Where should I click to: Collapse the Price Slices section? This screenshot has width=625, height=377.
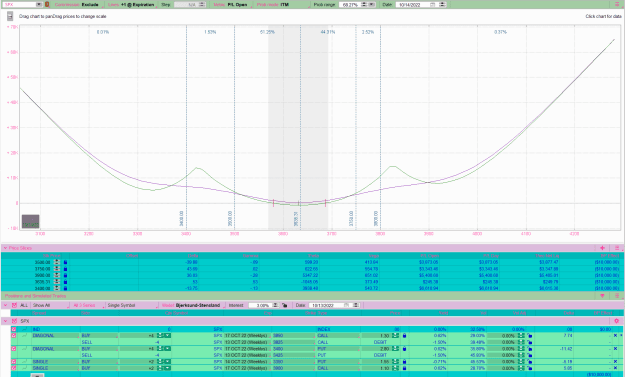[x=5, y=248]
